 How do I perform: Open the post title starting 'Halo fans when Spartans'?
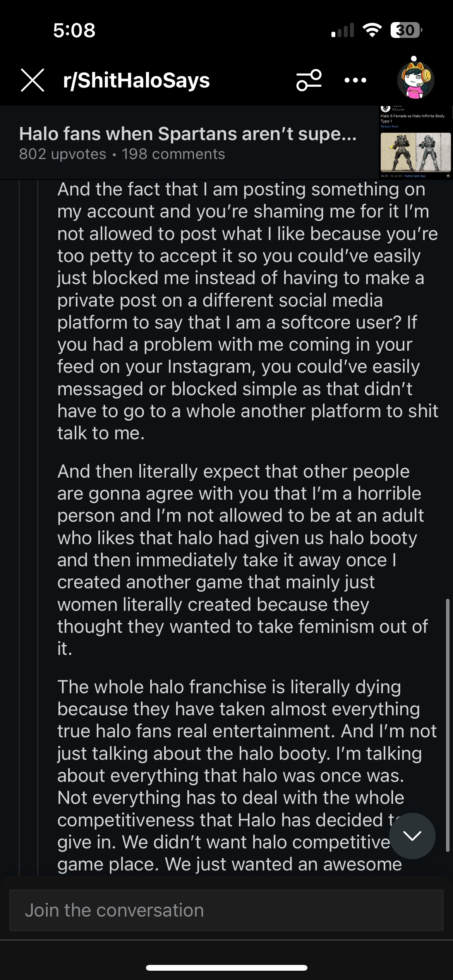pos(188,134)
